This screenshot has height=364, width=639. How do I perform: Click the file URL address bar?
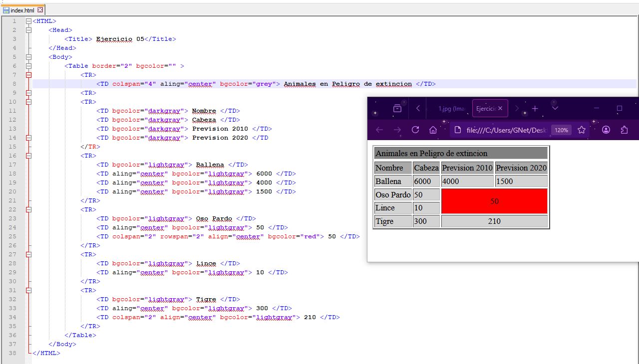click(504, 130)
